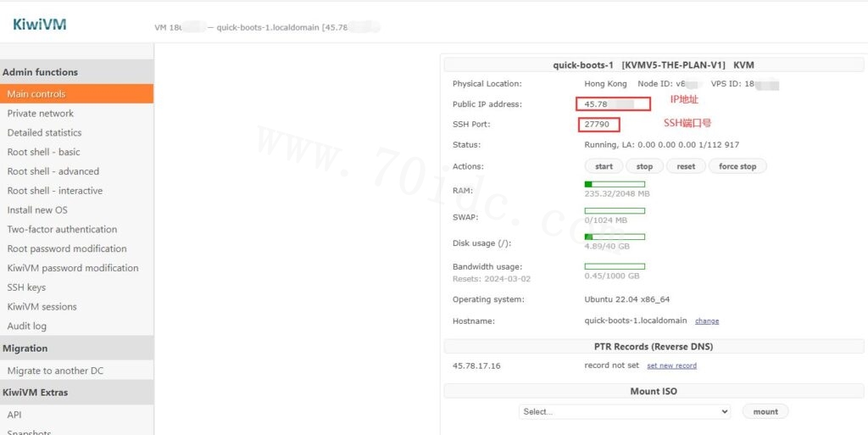868x435 pixels.
Task: Open Root password modification page
Action: click(x=67, y=249)
